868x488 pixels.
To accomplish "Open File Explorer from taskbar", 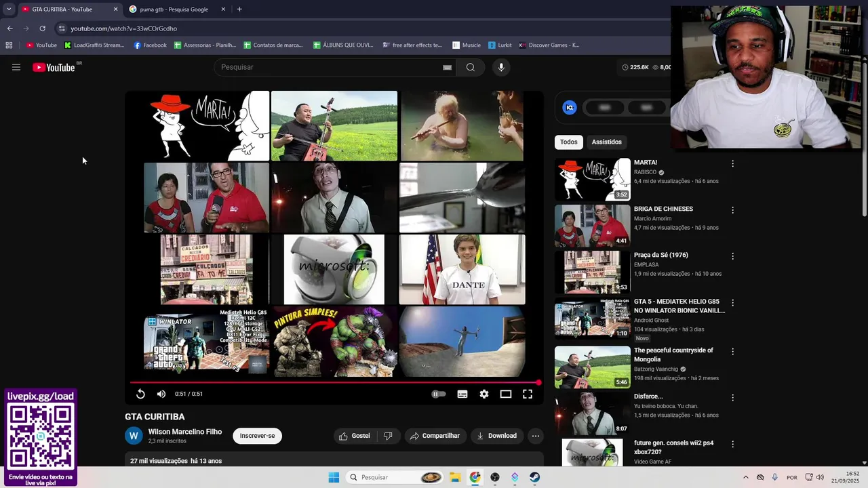I will pos(455,477).
